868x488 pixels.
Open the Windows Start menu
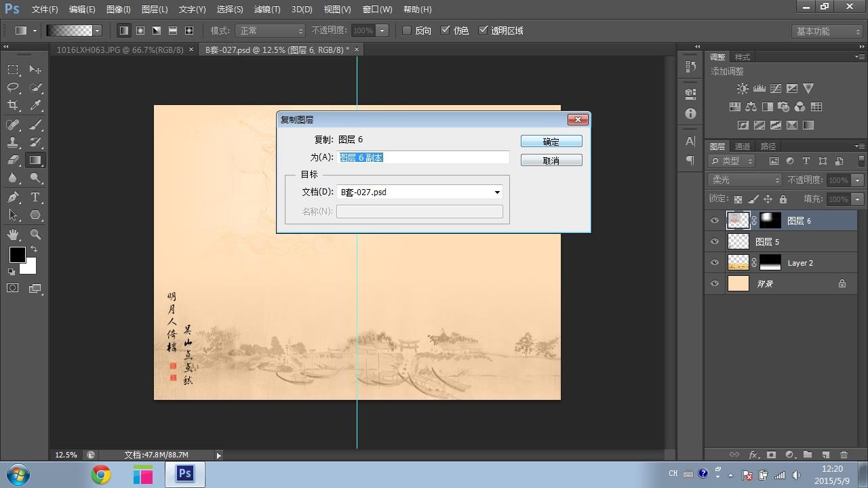pos(18,474)
